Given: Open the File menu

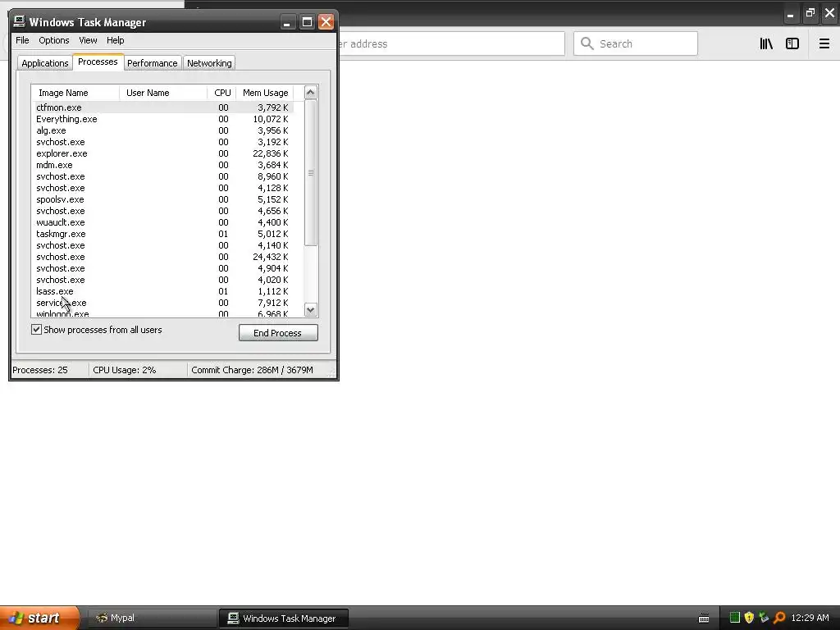Looking at the screenshot, I should [x=22, y=40].
